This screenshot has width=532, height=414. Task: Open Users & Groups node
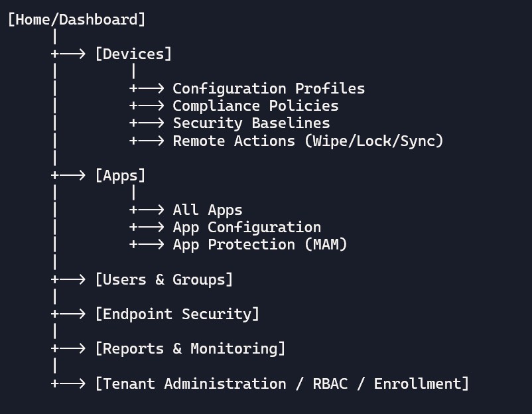(164, 279)
